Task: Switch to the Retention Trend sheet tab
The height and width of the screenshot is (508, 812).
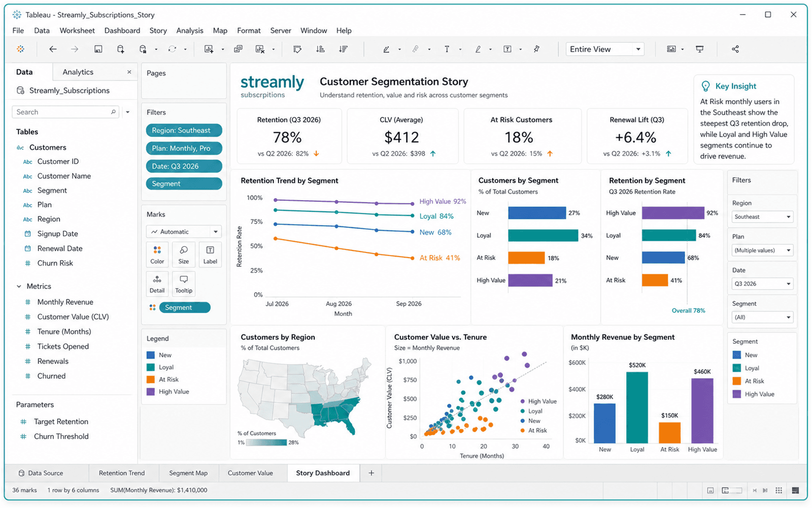Action: (x=122, y=473)
